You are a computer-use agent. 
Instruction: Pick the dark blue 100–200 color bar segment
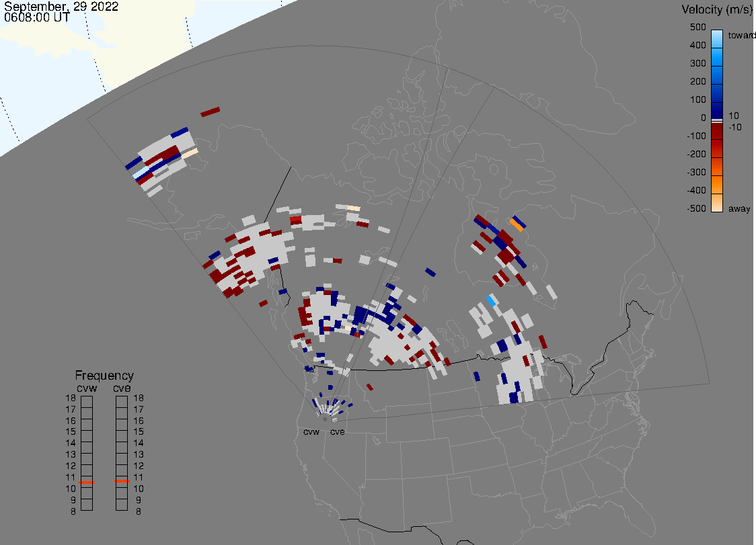[717, 93]
